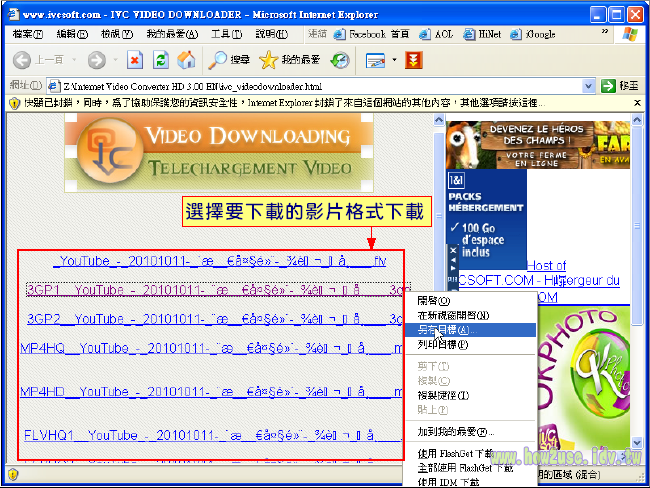Click inner frame scroll up arrow

(x=439, y=121)
